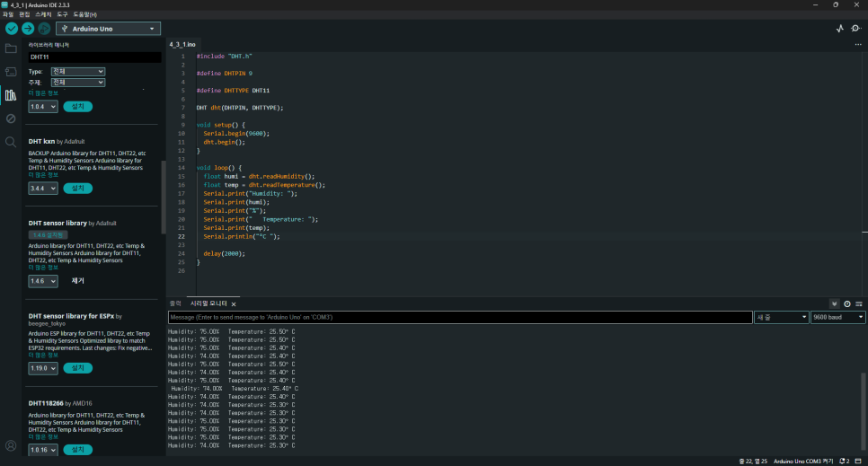Click the serial monitor message input field
This screenshot has height=466, width=868.
pyautogui.click(x=460, y=317)
